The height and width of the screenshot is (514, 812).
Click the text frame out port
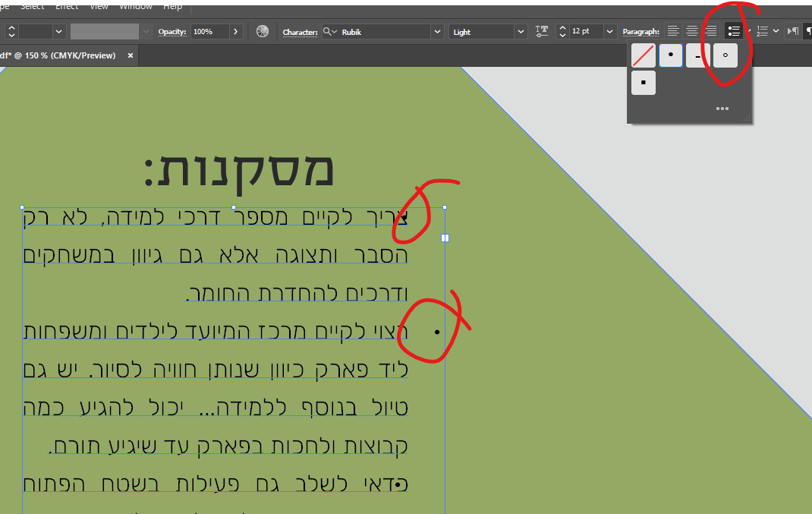click(445, 238)
